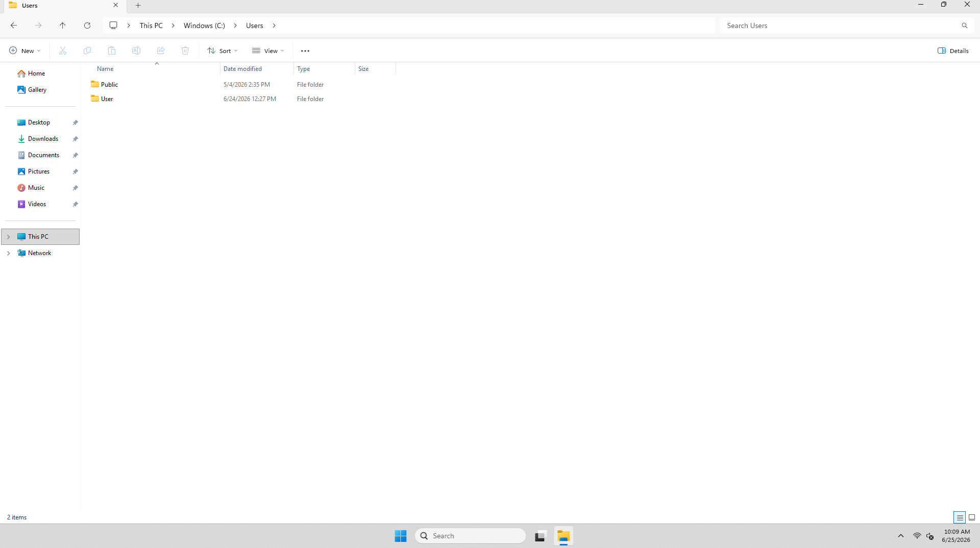Image resolution: width=980 pixels, height=548 pixels.
Task: Click the taskbar Search box
Action: [x=471, y=536]
